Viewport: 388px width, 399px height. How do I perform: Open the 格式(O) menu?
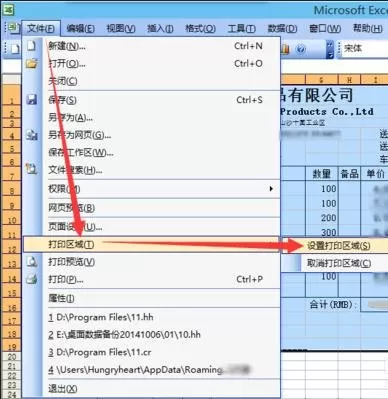(200, 29)
